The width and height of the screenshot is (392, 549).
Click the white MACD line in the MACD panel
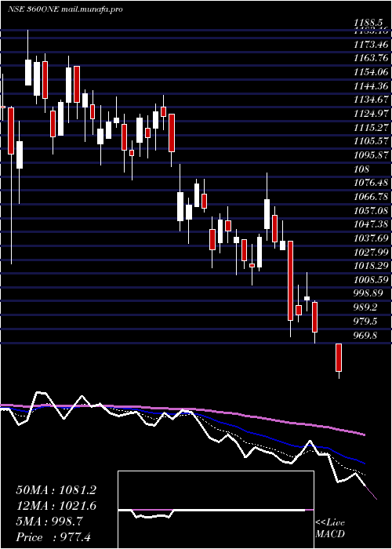tap(238, 511)
